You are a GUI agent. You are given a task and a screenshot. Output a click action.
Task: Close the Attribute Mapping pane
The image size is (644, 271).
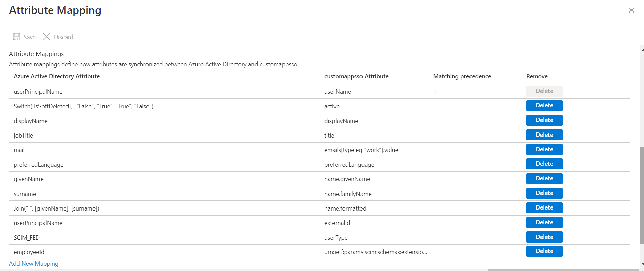pos(632,10)
